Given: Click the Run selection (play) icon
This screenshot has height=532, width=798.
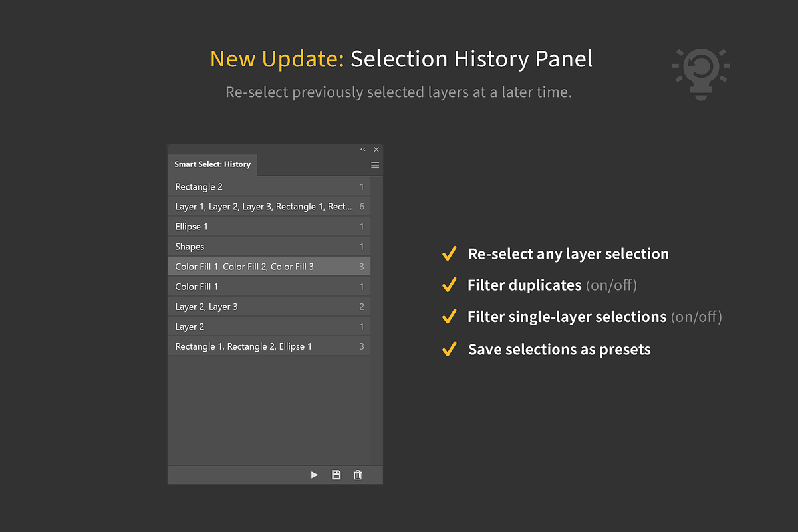Looking at the screenshot, I should click(x=314, y=475).
